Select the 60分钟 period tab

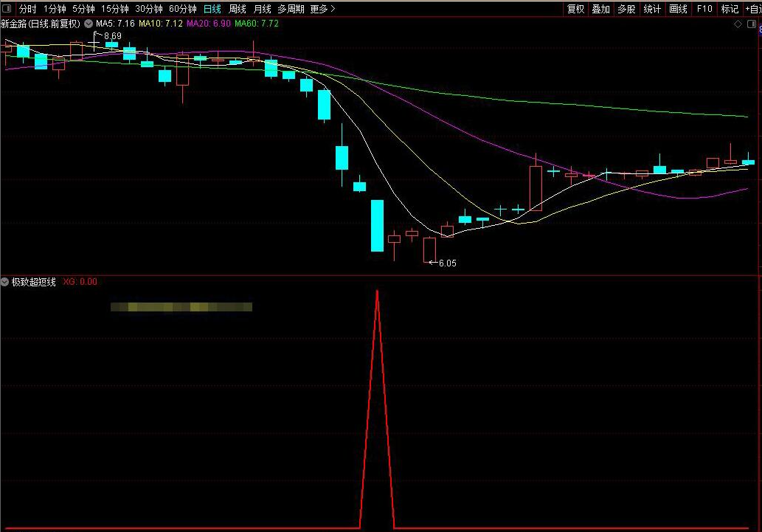coord(183,9)
